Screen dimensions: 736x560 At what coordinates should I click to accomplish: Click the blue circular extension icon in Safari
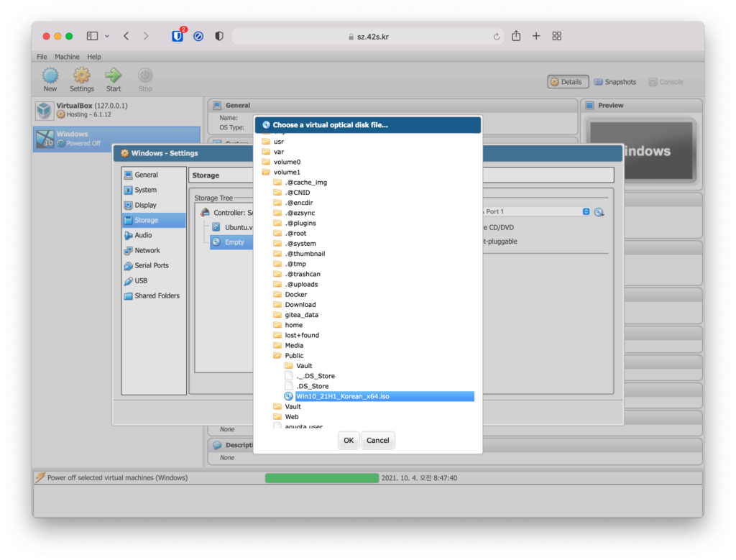click(198, 36)
